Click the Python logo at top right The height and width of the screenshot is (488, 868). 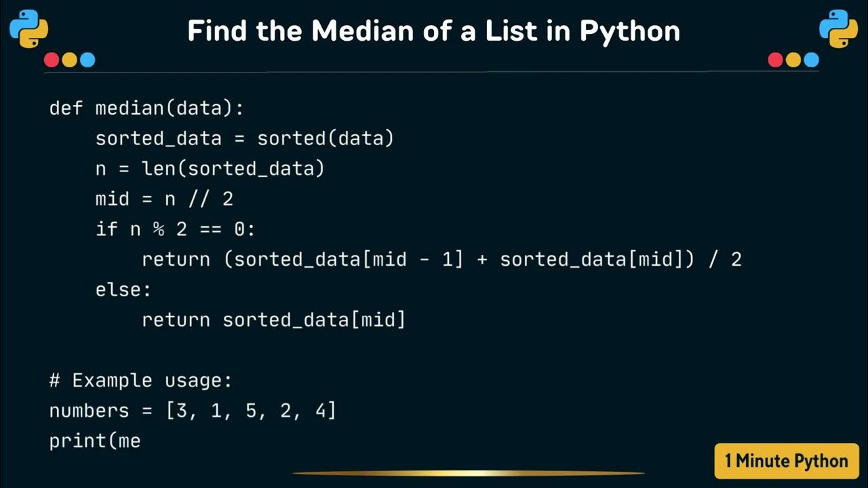click(839, 29)
